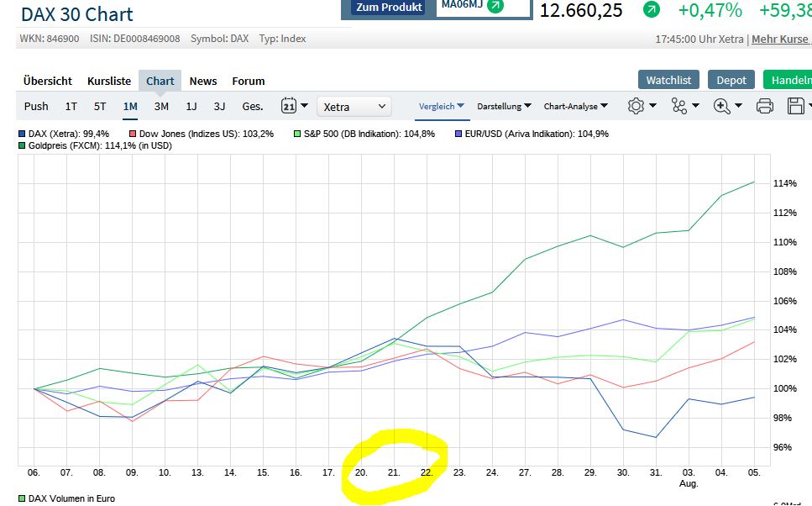Click the WKN: 846900 text

point(50,39)
